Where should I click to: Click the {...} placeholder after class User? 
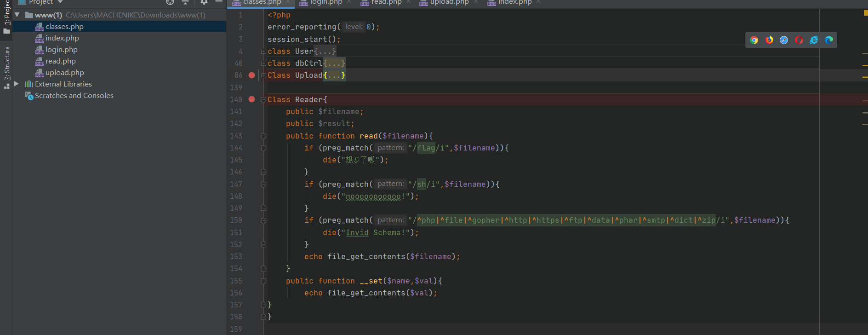(x=325, y=51)
